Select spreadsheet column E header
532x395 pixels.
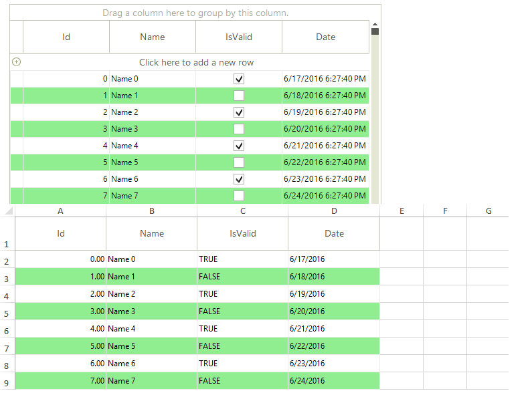coord(402,211)
